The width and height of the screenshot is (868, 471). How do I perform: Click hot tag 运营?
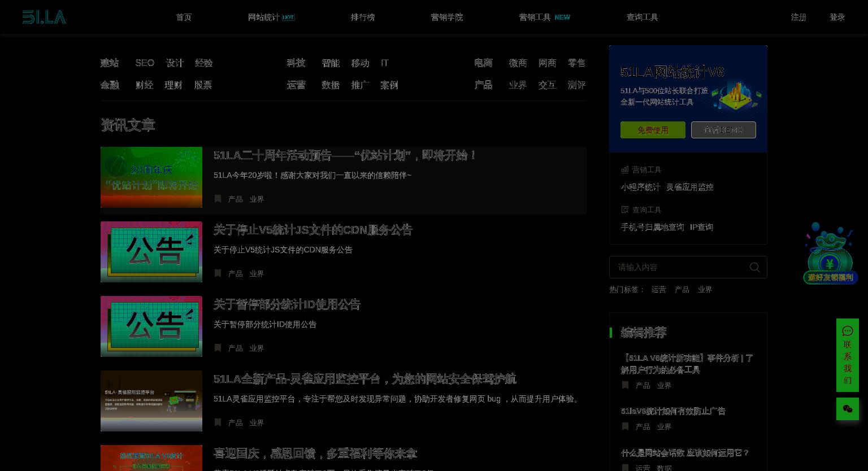click(658, 289)
